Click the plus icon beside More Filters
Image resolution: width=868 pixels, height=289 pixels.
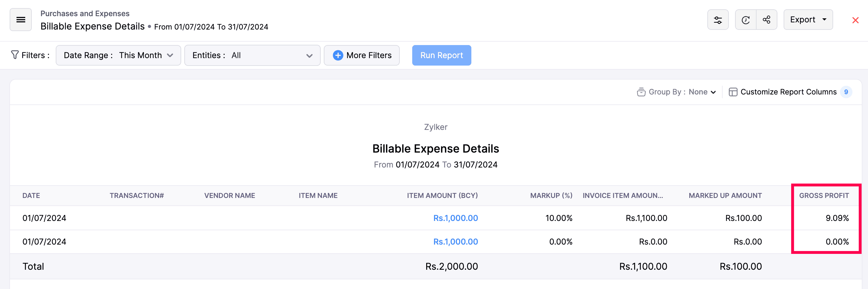click(x=338, y=55)
